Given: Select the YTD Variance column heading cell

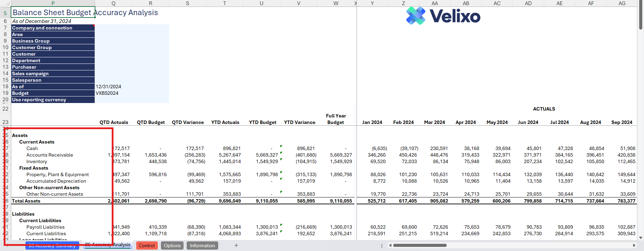Looking at the screenshot, I should tap(300, 122).
